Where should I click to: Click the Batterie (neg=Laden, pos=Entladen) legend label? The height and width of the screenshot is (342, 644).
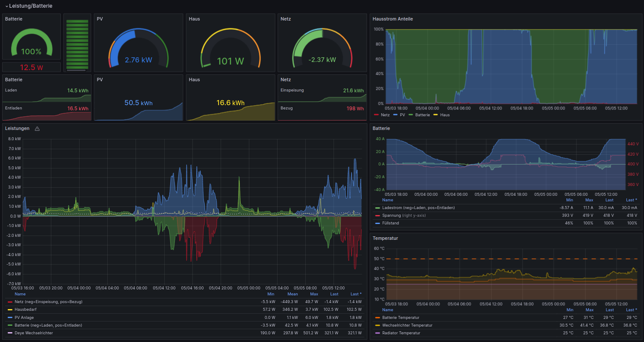[48, 325]
